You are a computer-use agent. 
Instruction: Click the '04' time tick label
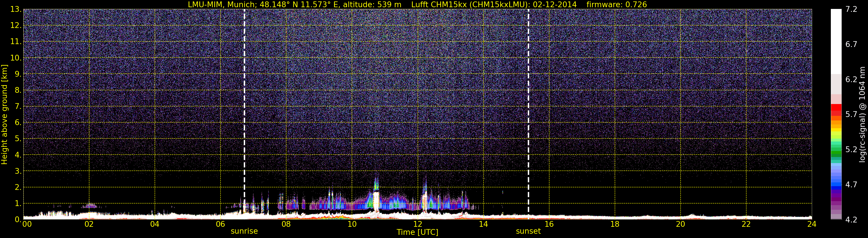click(x=155, y=224)
